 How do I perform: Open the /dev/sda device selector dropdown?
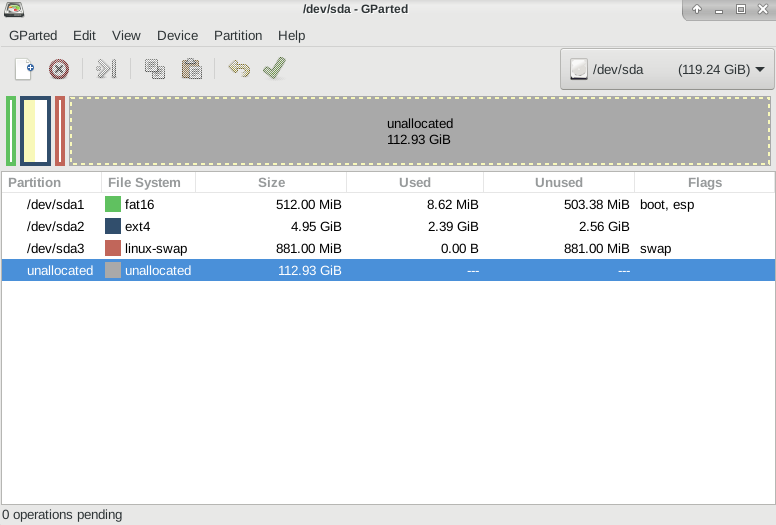[x=667, y=69]
